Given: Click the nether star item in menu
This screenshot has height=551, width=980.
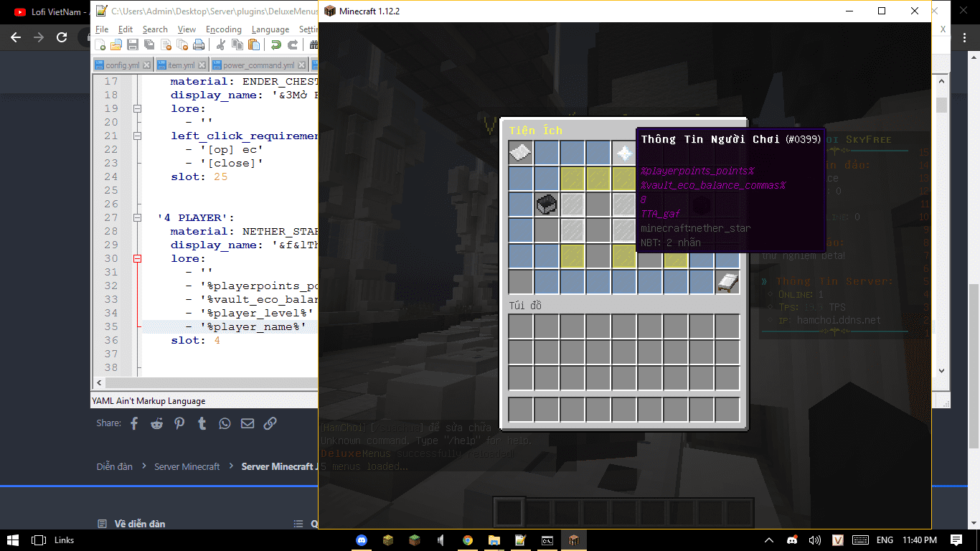Looking at the screenshot, I should tap(624, 153).
